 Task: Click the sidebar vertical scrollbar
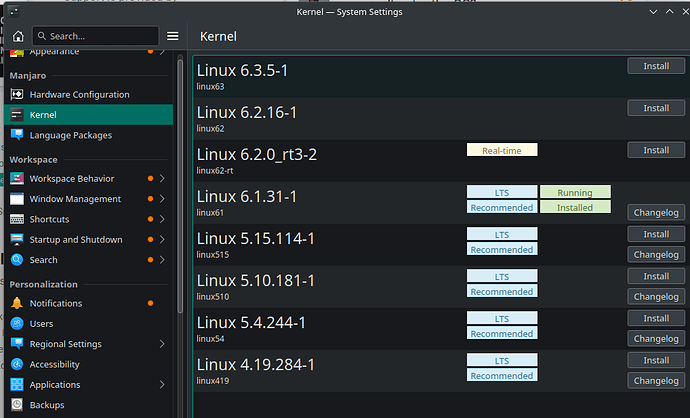(180, 186)
